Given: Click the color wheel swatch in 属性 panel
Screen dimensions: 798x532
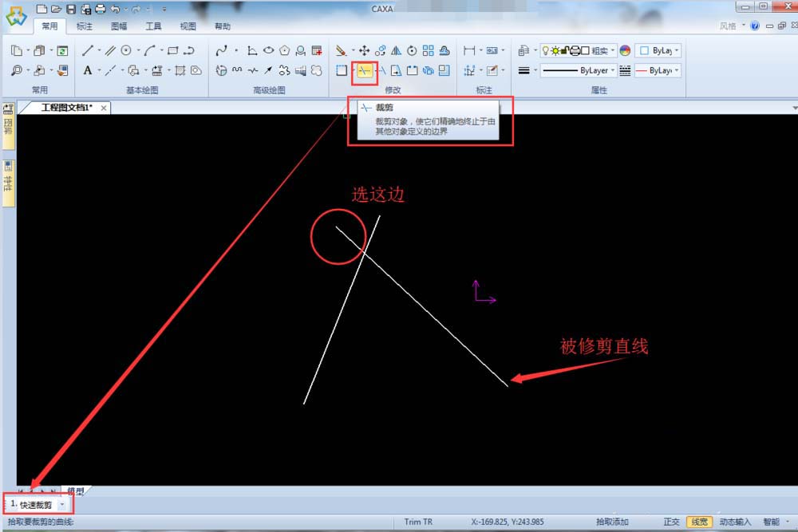Looking at the screenshot, I should click(x=624, y=50).
